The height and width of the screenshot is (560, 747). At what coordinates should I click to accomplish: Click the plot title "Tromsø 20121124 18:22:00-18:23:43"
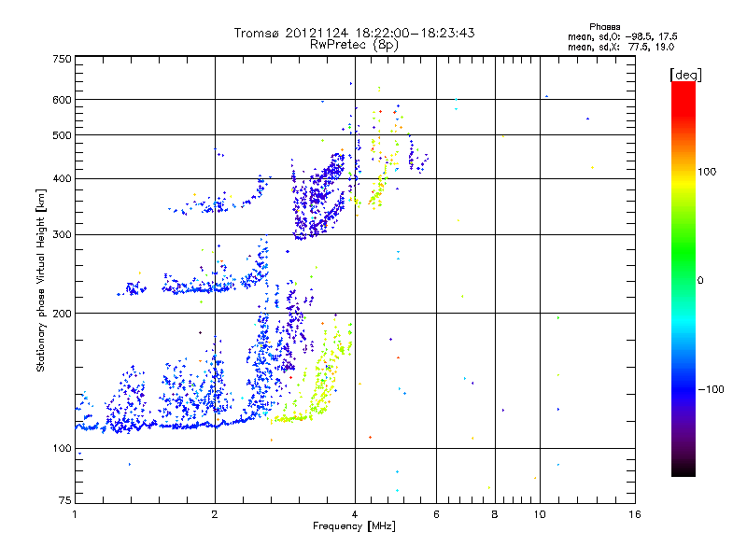[354, 33]
